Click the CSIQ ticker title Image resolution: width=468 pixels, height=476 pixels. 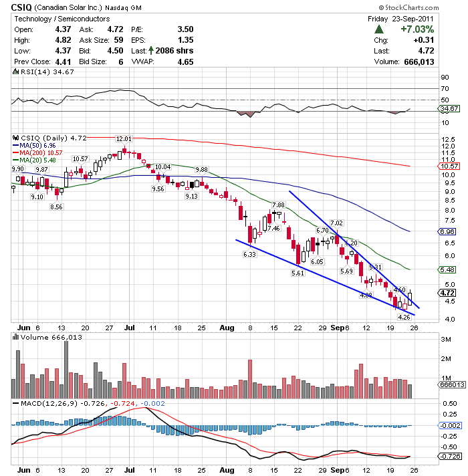[21, 7]
